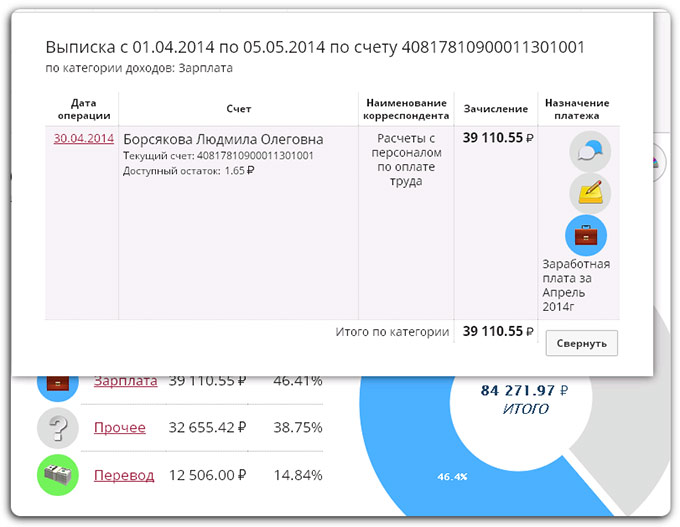The width and height of the screenshot is (680, 527).
Task: Click the Наименование корреспондента column header
Action: 406,109
